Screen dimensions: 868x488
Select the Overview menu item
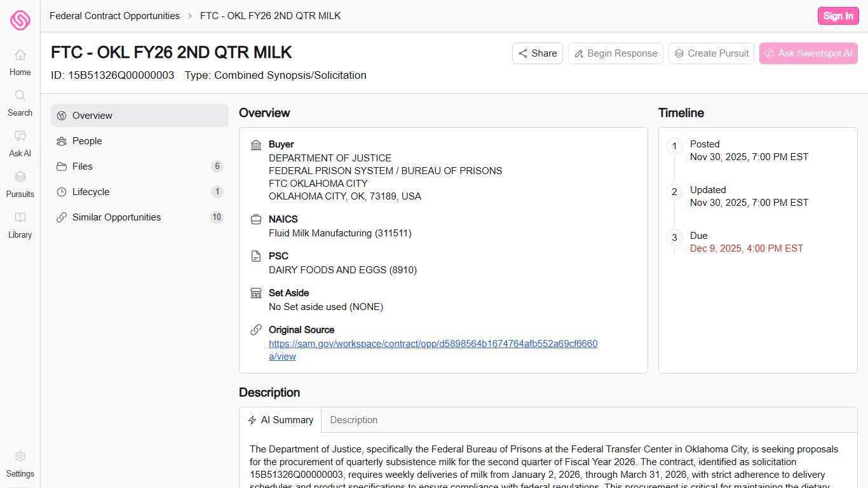coord(140,116)
